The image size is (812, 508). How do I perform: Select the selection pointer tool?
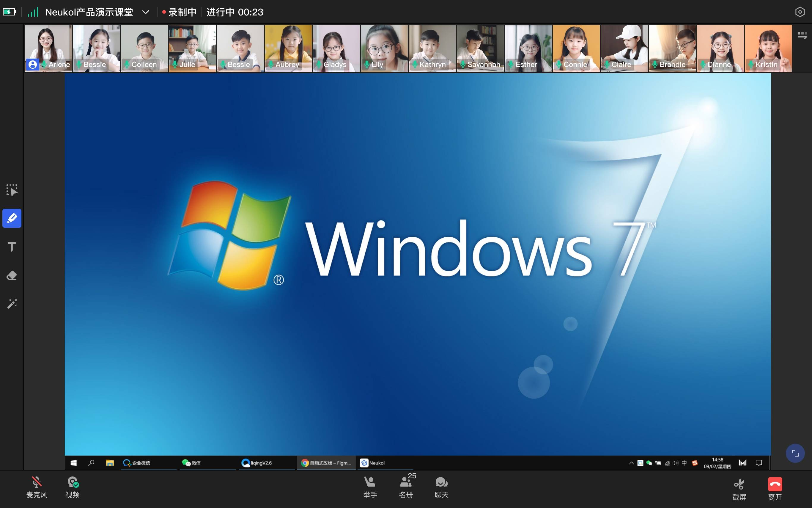tap(12, 190)
